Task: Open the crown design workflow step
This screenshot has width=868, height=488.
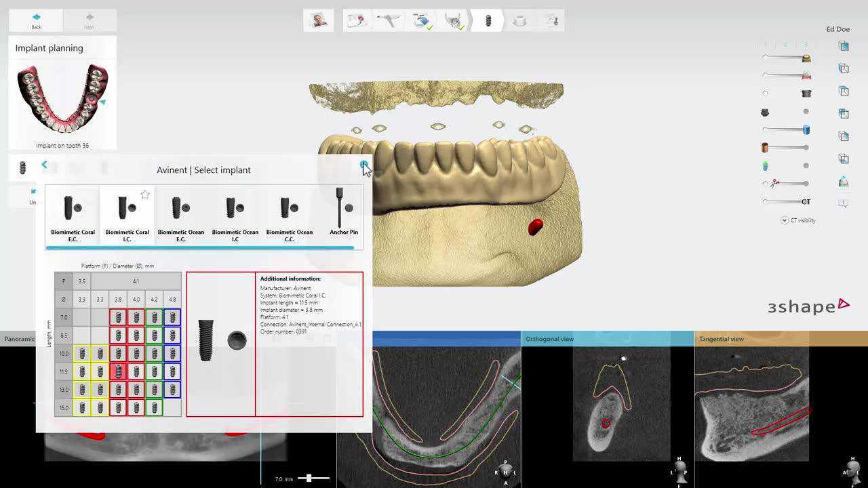Action: click(519, 20)
